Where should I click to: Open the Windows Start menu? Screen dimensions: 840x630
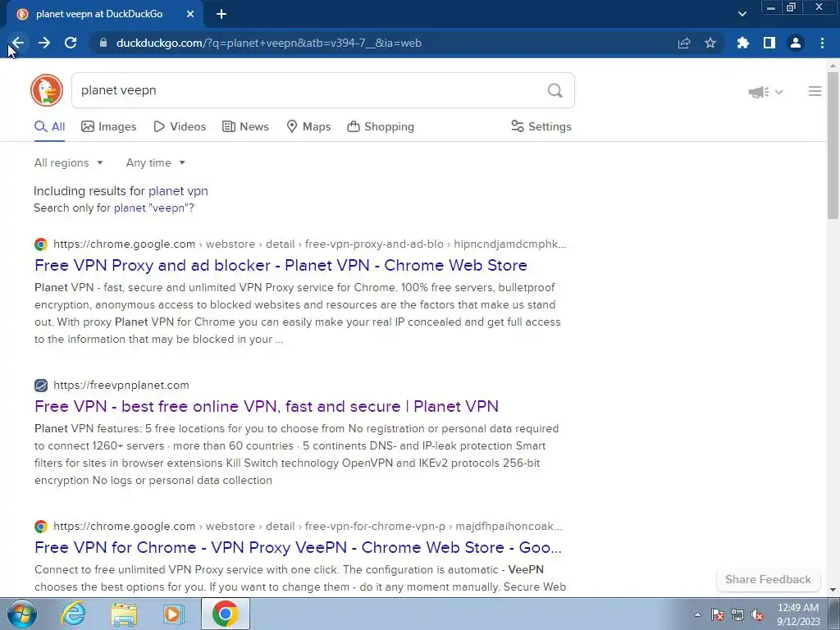[21, 614]
